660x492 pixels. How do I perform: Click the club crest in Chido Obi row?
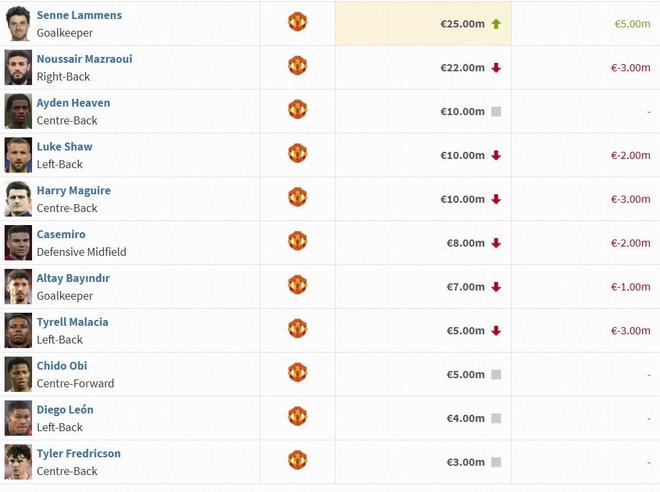[x=297, y=373]
